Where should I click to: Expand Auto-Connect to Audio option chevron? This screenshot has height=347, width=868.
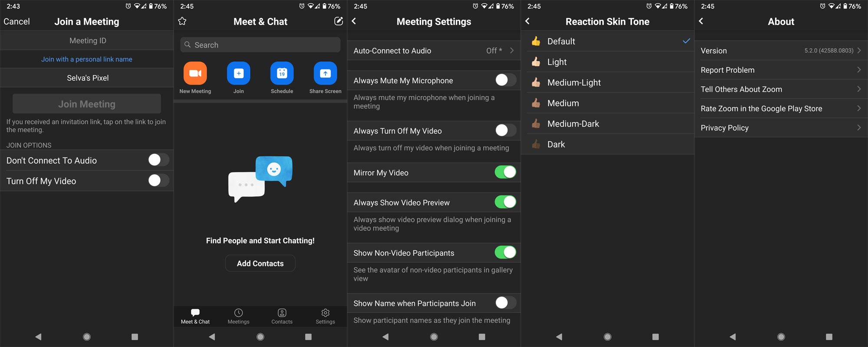click(512, 51)
